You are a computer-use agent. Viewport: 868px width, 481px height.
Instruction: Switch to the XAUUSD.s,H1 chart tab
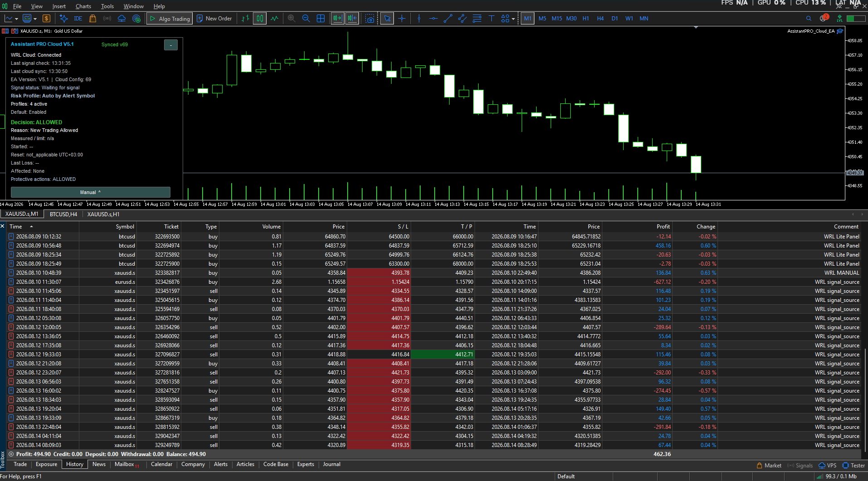pyautogui.click(x=103, y=214)
